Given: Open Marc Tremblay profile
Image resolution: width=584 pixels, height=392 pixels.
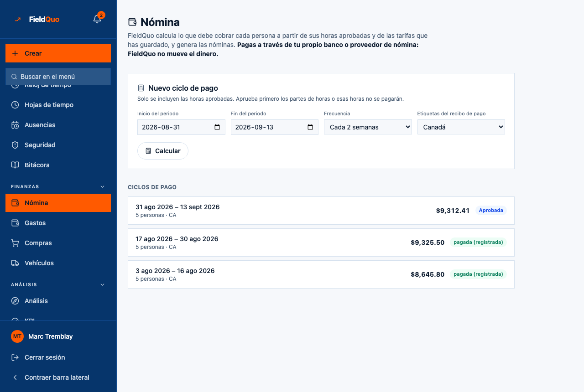Looking at the screenshot, I should 58,336.
